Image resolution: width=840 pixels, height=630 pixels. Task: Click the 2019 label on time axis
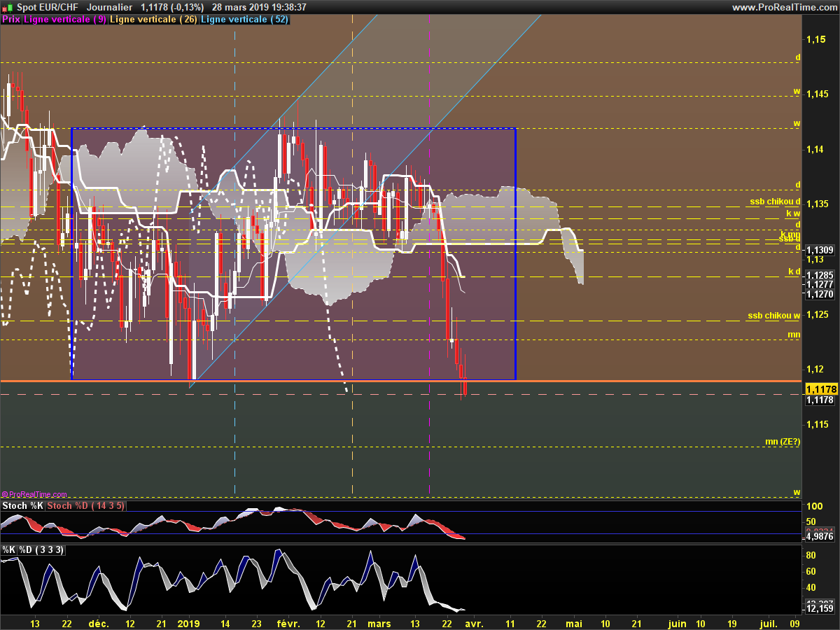click(x=190, y=622)
